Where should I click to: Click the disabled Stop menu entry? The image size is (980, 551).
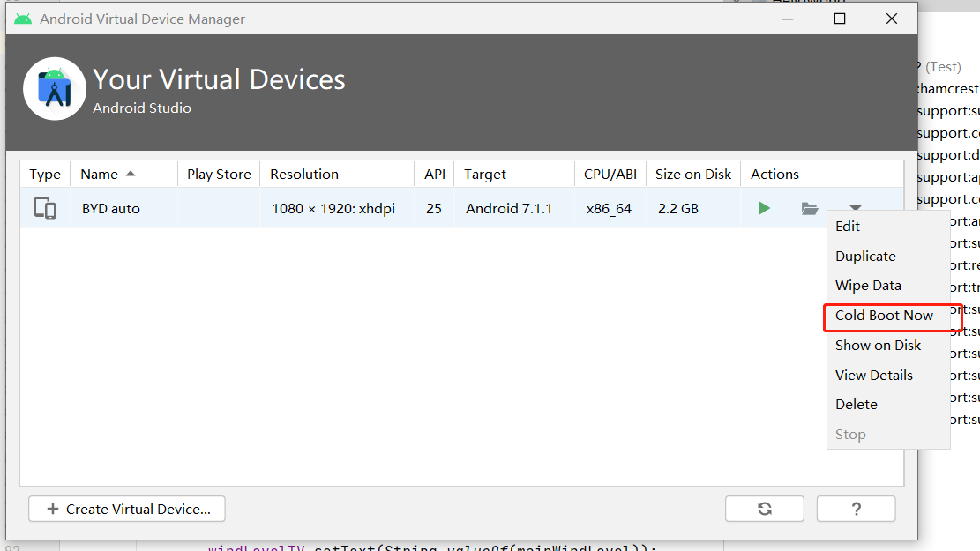pos(888,434)
